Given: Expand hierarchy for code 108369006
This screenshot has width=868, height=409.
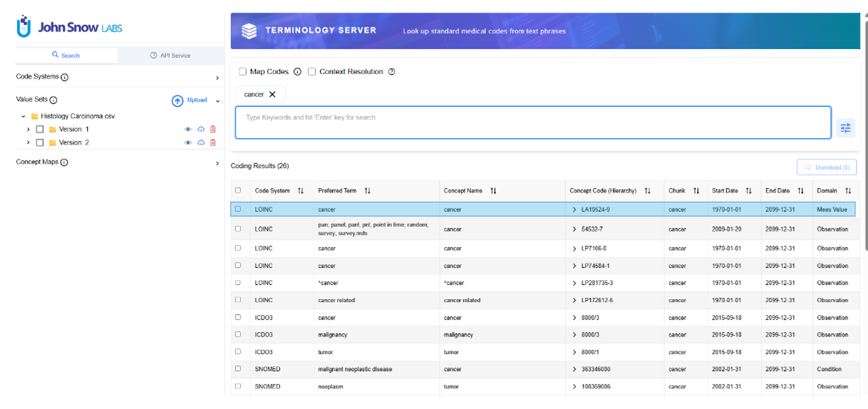Looking at the screenshot, I should tap(574, 387).
